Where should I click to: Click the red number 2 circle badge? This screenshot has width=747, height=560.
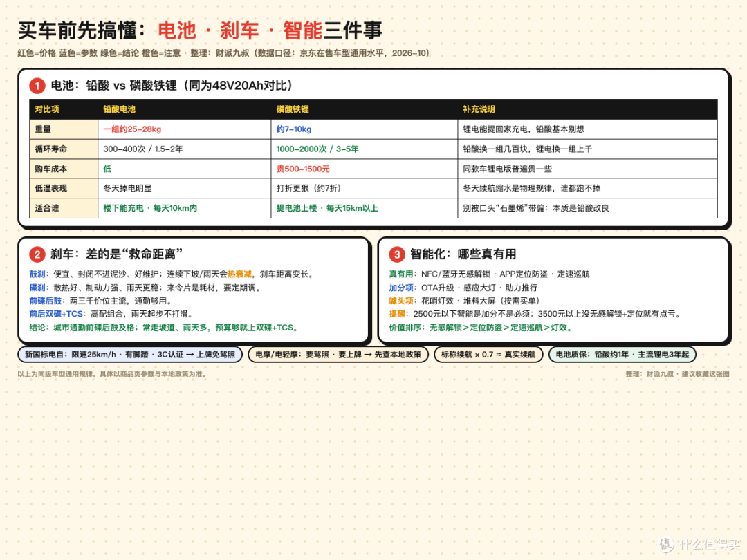[37, 254]
